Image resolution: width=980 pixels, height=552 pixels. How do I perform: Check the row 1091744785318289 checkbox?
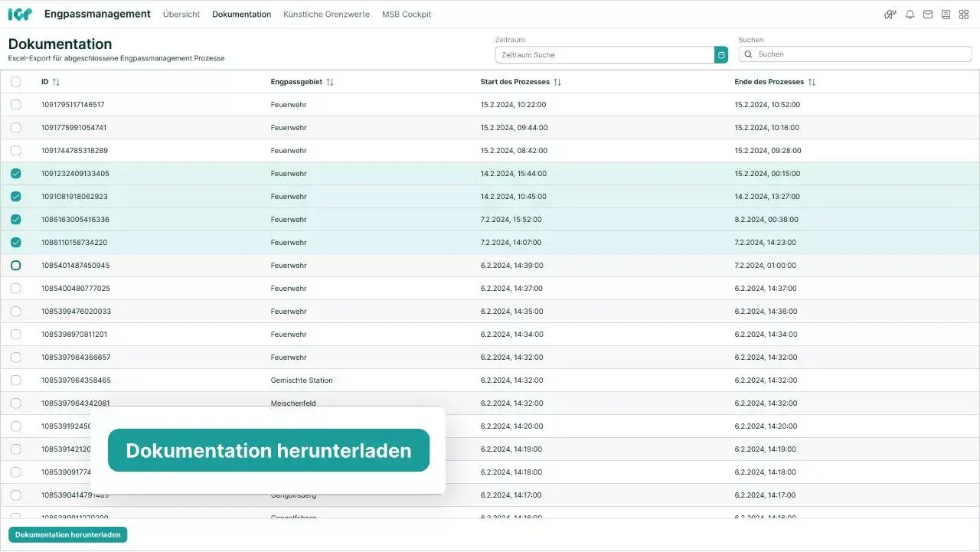pyautogui.click(x=16, y=151)
